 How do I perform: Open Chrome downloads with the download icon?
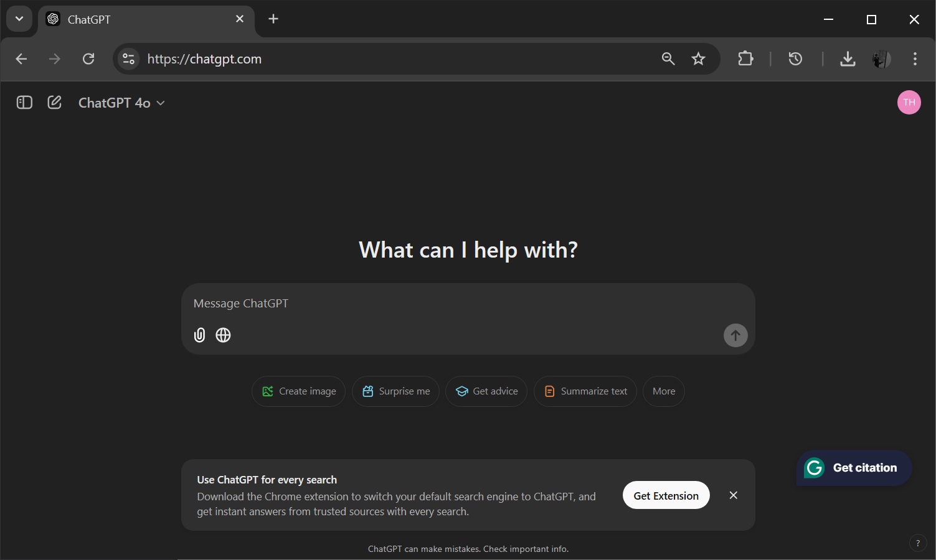tap(847, 58)
